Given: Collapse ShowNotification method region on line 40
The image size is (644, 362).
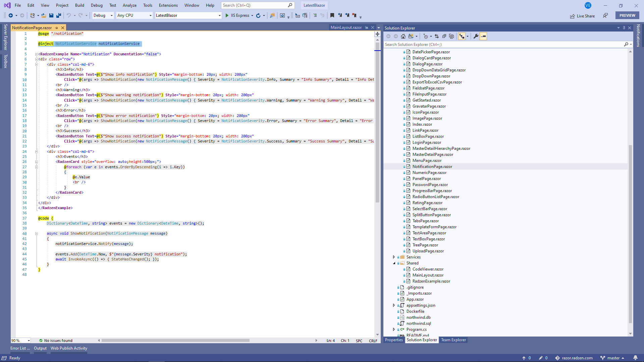Looking at the screenshot, I should (36, 234).
